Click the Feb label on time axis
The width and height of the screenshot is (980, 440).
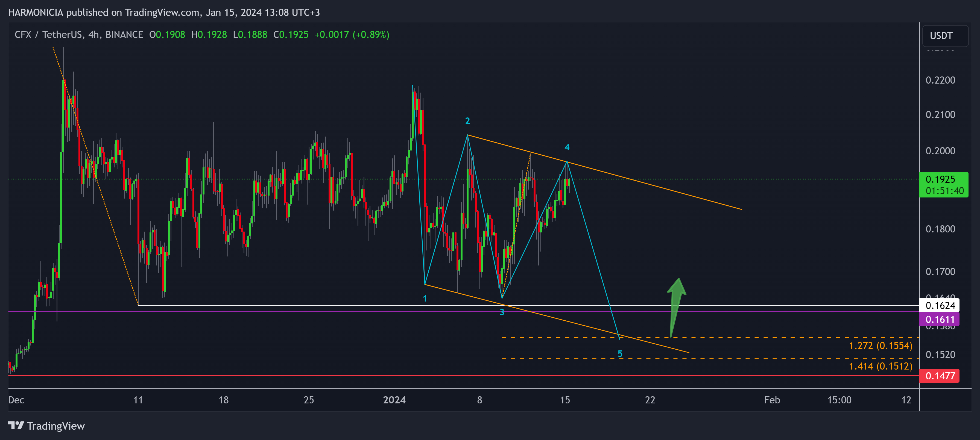click(x=772, y=400)
